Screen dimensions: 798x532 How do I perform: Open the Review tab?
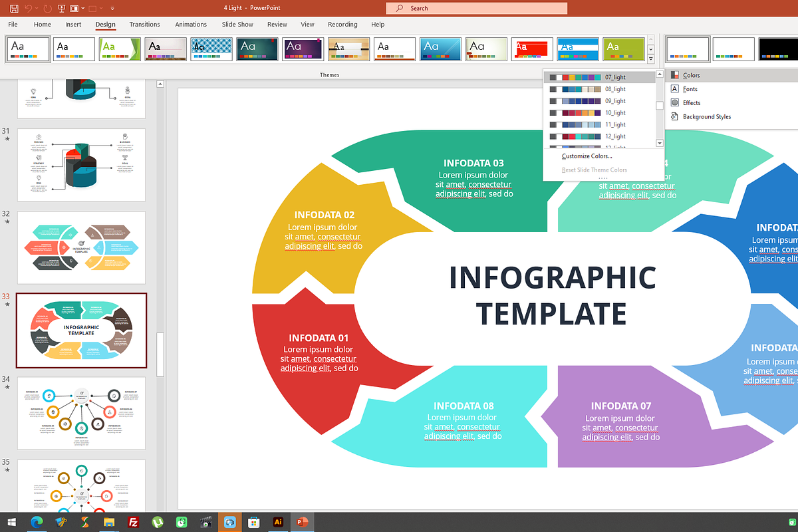click(277, 25)
